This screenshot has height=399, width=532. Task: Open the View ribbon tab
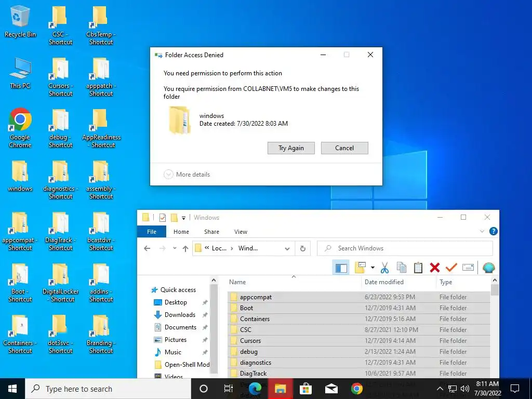[241, 232]
